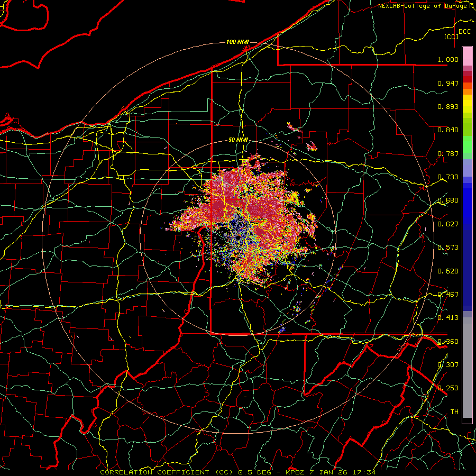Screen dimensions: 476x476
Task: Click the 0.520 scale value
Action: (448, 271)
